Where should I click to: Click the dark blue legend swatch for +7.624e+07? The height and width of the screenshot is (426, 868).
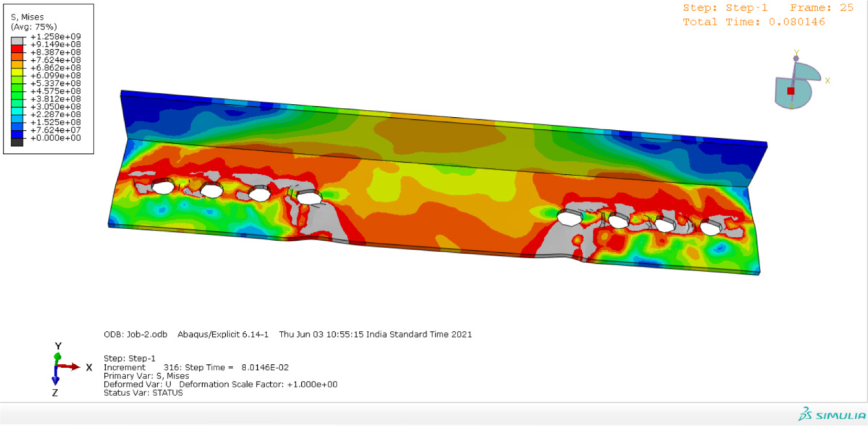tap(17, 134)
